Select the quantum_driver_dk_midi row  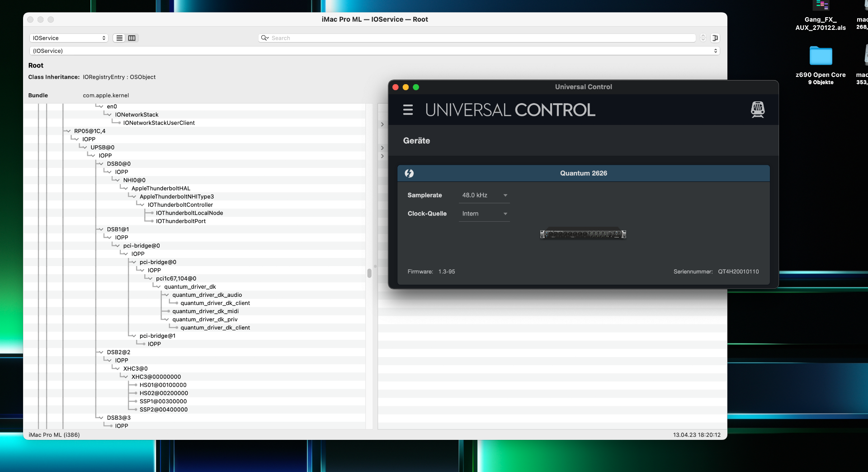coord(205,311)
